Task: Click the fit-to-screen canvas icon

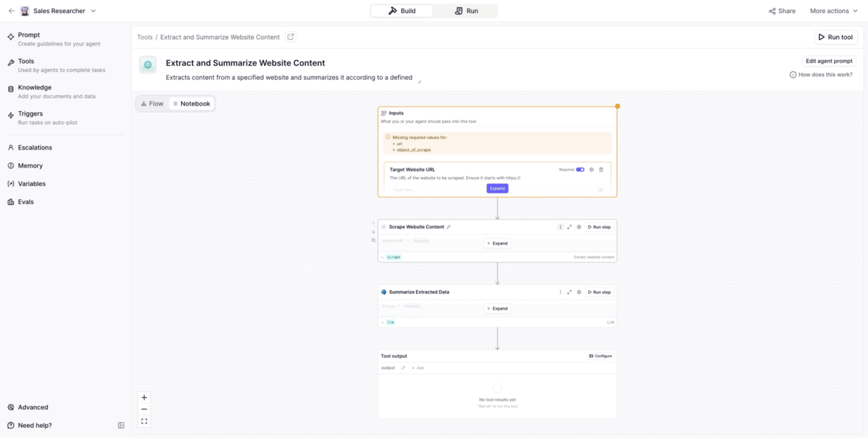Action: coord(144,421)
